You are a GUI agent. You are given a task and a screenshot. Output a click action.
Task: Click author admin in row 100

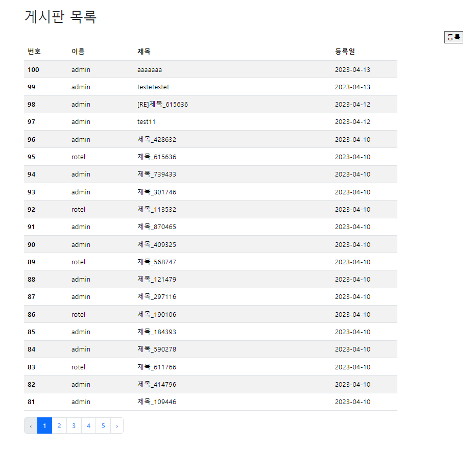point(81,70)
